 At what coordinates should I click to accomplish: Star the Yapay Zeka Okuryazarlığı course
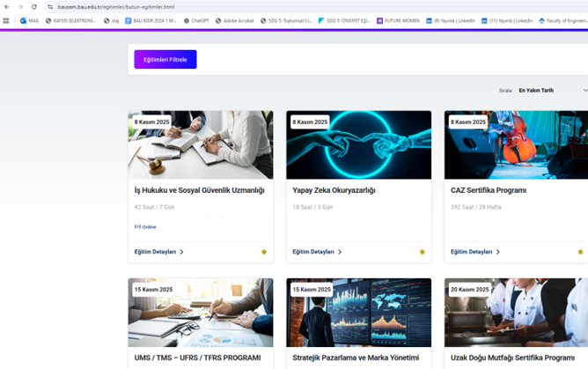click(x=423, y=252)
